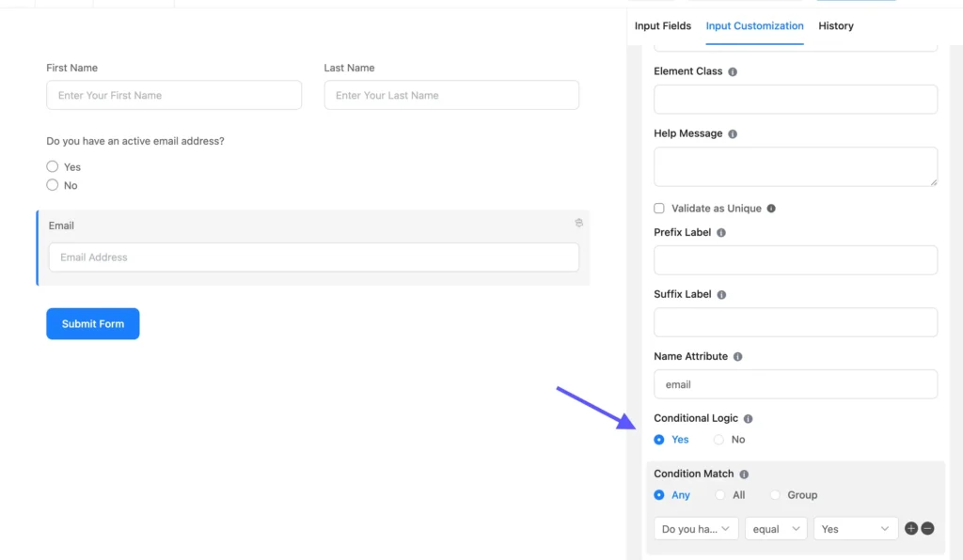Open the Email field settings icon
The width and height of the screenshot is (963, 560).
[x=579, y=223]
